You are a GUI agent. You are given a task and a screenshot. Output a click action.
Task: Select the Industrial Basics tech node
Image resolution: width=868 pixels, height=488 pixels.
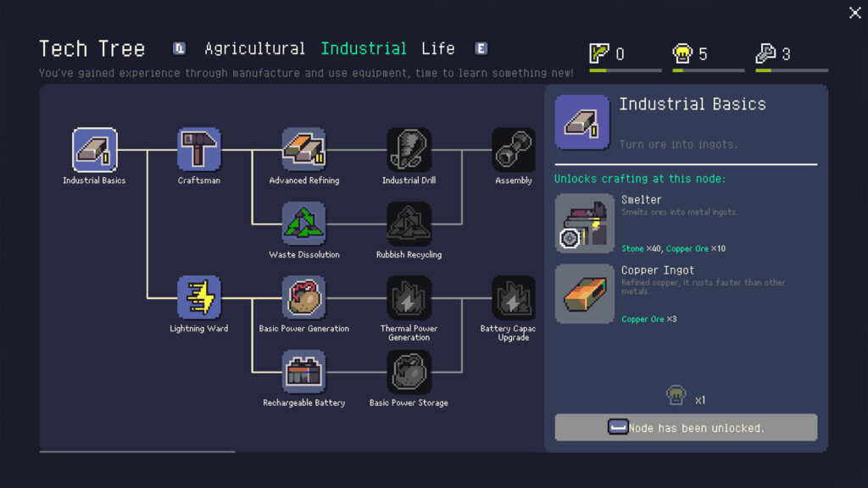point(94,150)
